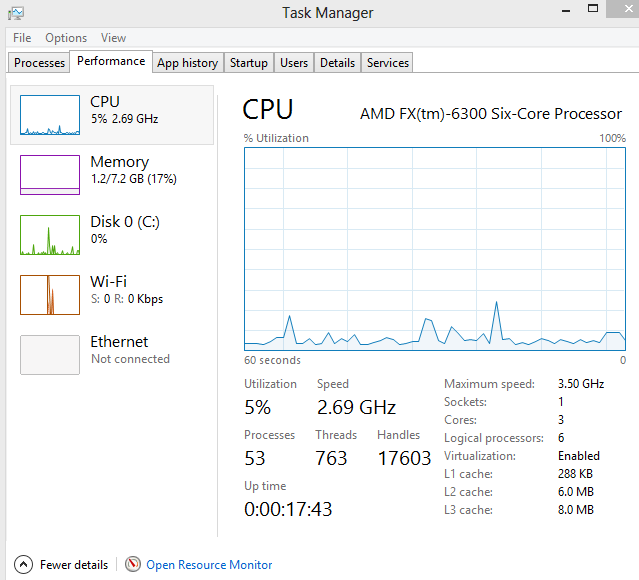Click the CPU utilization graph area

tap(435, 249)
